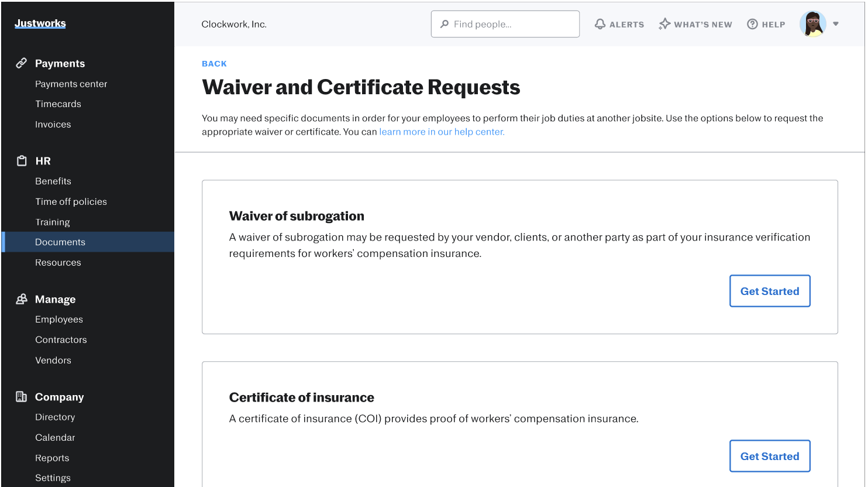Expand the account dropdown arrow

click(x=836, y=24)
